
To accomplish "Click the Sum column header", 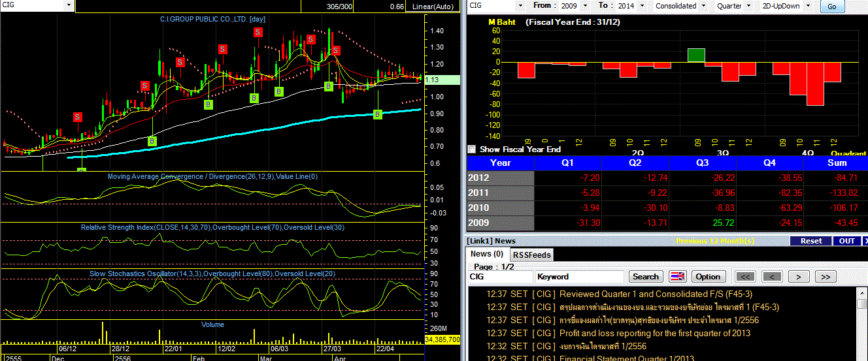I will (x=837, y=163).
